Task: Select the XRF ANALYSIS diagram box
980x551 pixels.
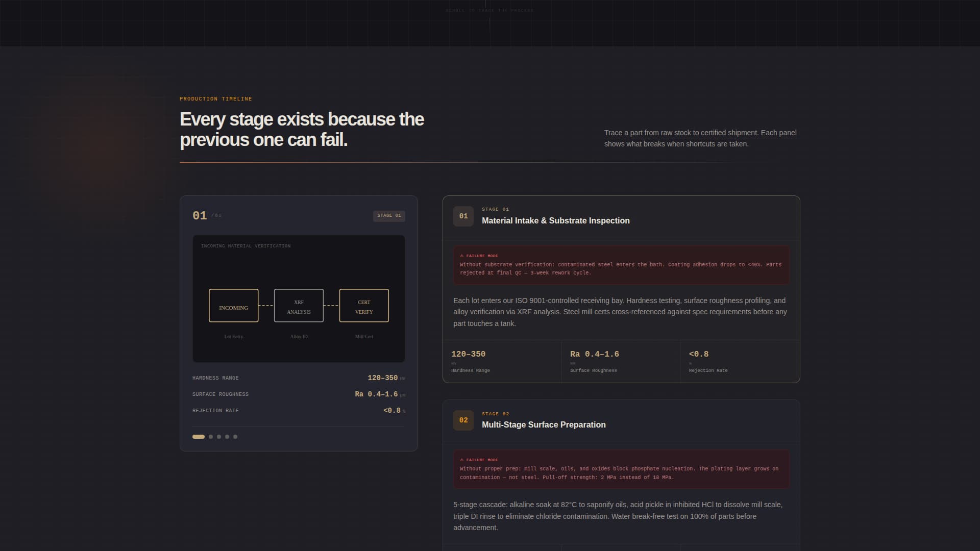Action: click(x=299, y=306)
